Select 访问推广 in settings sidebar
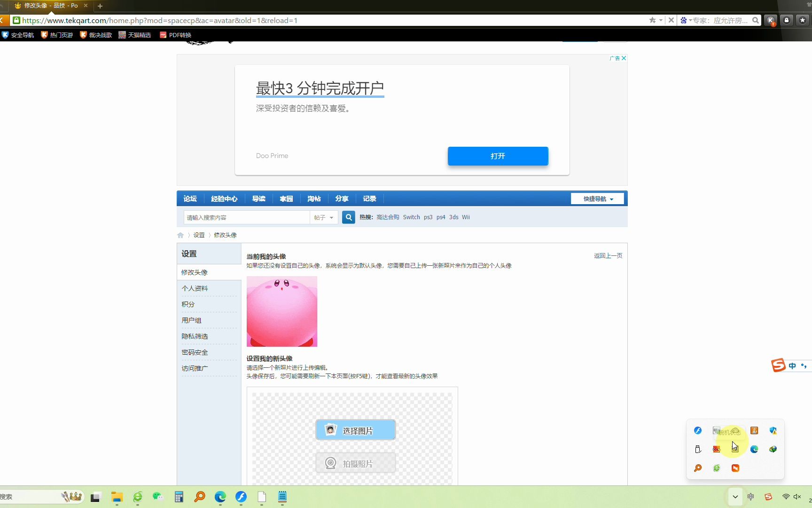Screen dimensions: 812x508 pyautogui.click(x=209, y=368)
